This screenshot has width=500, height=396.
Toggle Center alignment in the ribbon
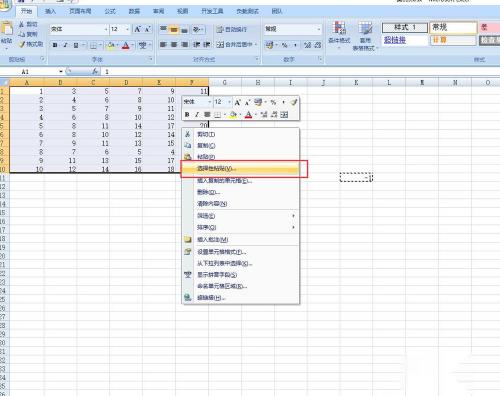pyautogui.click(x=174, y=44)
